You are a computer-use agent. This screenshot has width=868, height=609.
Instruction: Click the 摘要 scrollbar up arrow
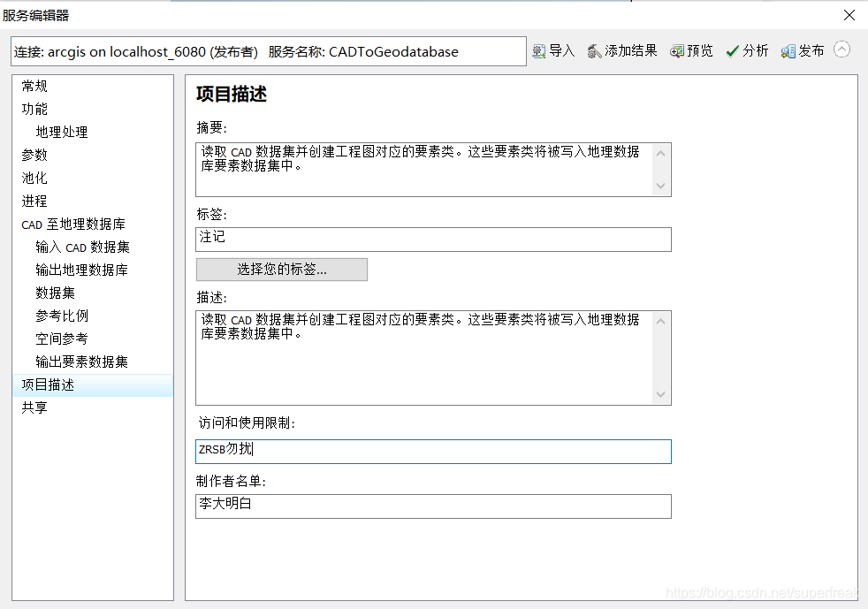coord(660,154)
